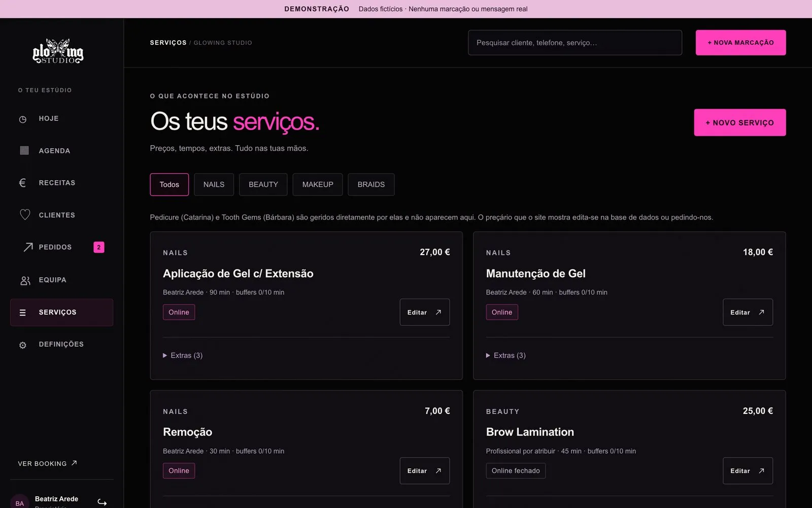This screenshot has height=508, width=812.
Task: Click the Beatriz Arede user name
Action: pyautogui.click(x=56, y=499)
